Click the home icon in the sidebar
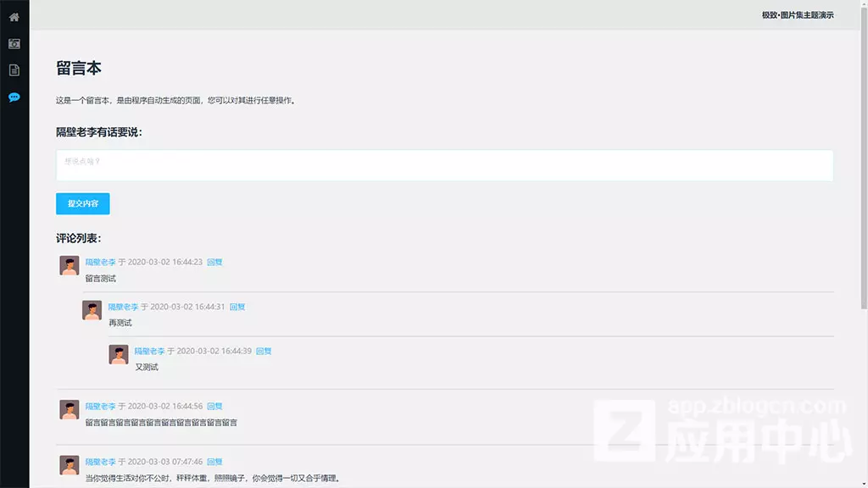868x488 pixels. click(14, 17)
